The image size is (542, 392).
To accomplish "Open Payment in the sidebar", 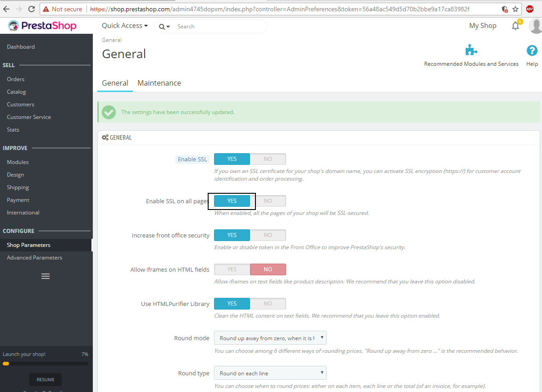I will 18,200.
